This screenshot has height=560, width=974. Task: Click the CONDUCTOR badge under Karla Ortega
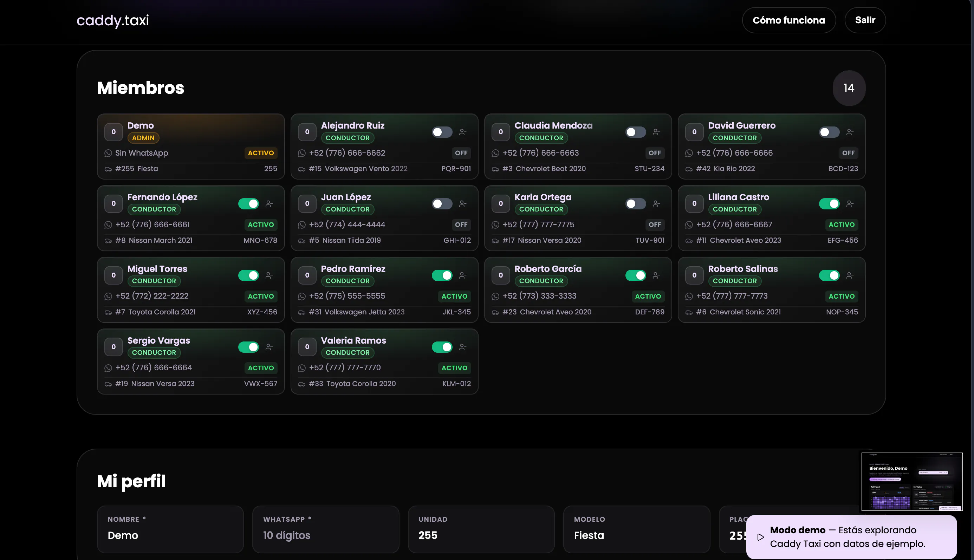click(541, 209)
